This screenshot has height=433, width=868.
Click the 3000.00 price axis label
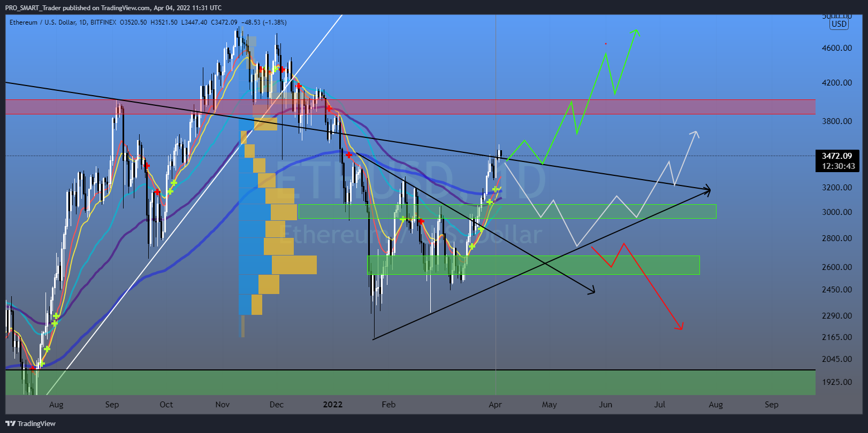coord(837,212)
